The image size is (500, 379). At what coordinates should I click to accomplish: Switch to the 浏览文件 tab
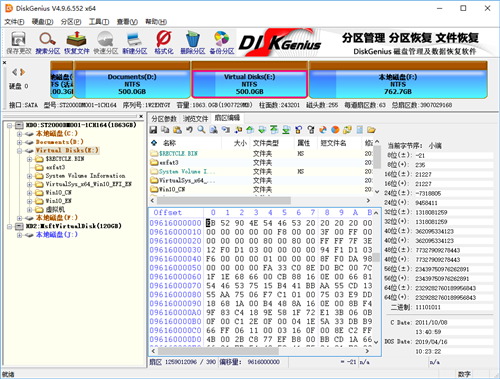pyautogui.click(x=196, y=118)
